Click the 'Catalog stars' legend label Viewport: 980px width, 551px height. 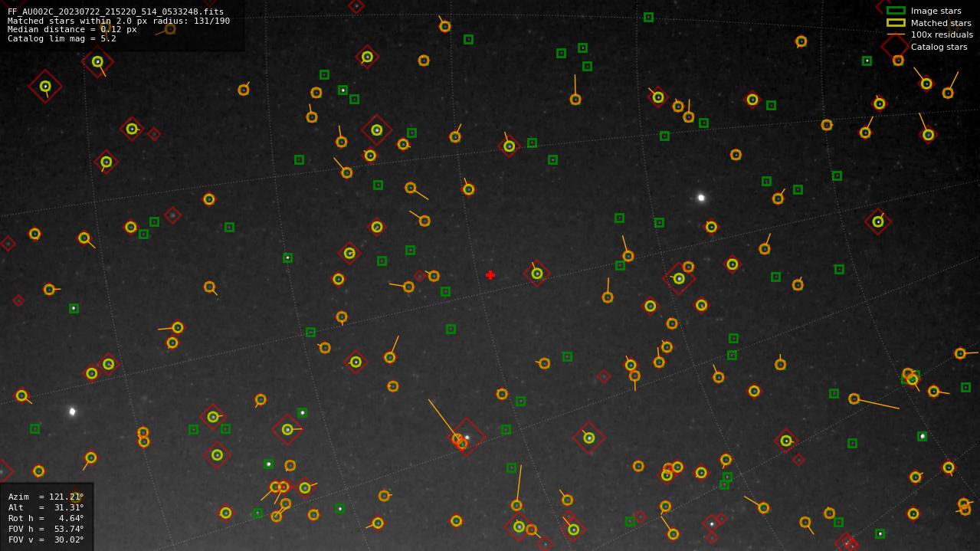939,47
